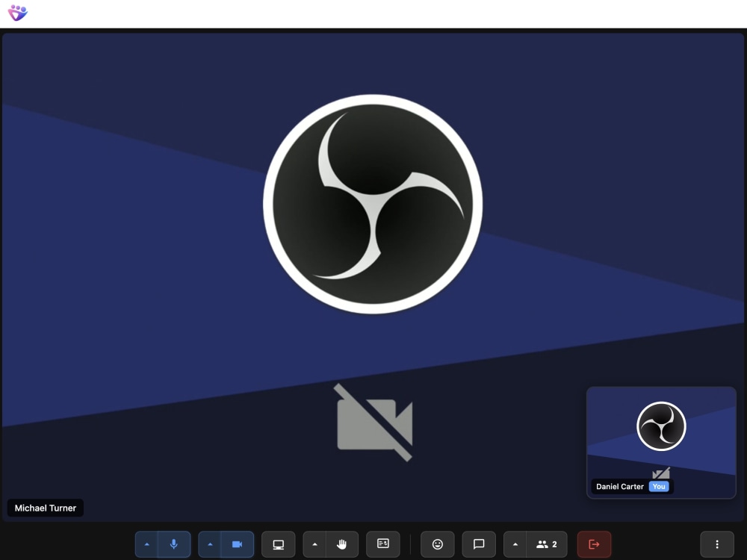This screenshot has width=747, height=560.
Task: Click the You badge
Action: click(659, 486)
